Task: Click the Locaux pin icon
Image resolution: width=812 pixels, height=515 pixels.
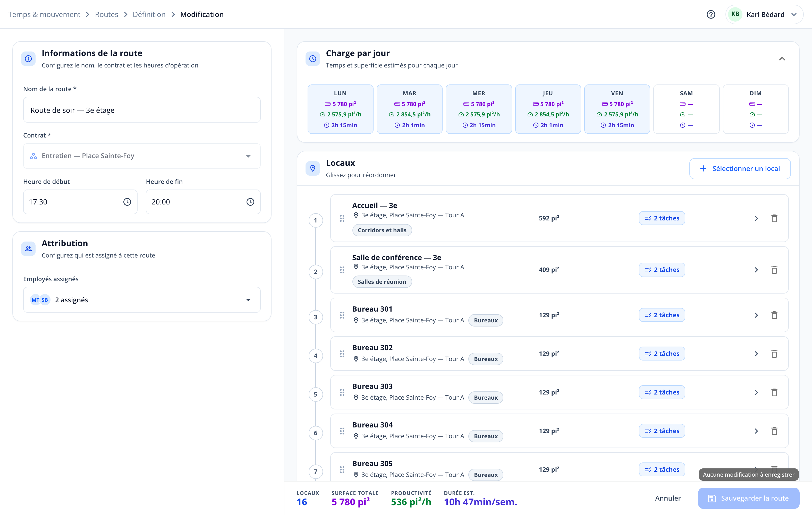Action: pos(312,168)
